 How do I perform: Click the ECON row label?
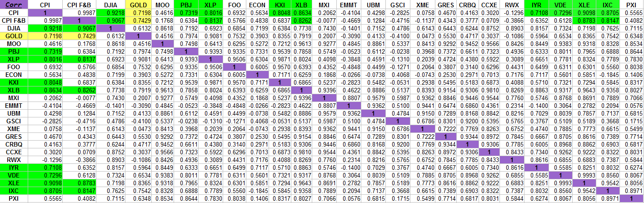point(14,75)
